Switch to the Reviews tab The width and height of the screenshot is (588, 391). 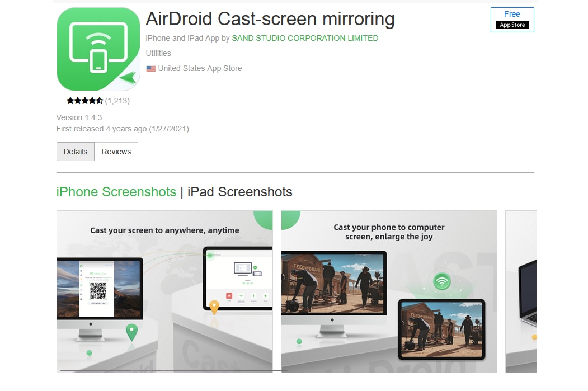[116, 152]
